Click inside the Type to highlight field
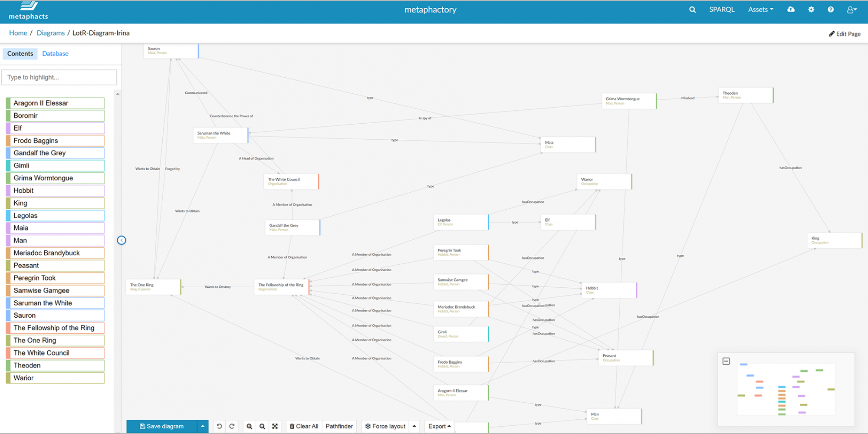Viewport: 868px width, 434px height. click(x=59, y=77)
